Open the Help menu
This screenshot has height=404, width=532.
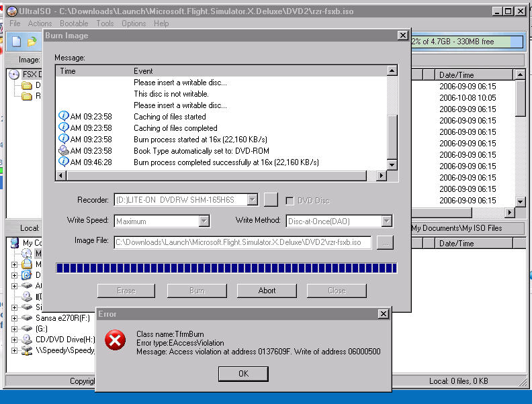pyautogui.click(x=161, y=23)
